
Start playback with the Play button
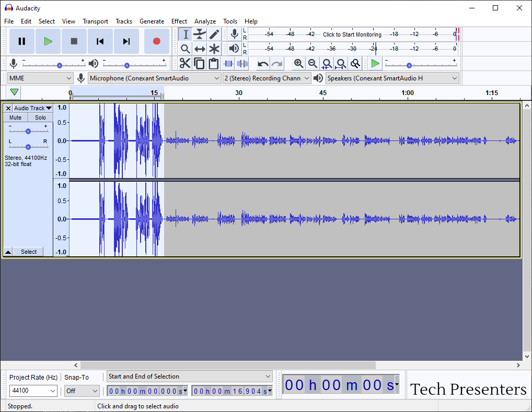coord(48,41)
